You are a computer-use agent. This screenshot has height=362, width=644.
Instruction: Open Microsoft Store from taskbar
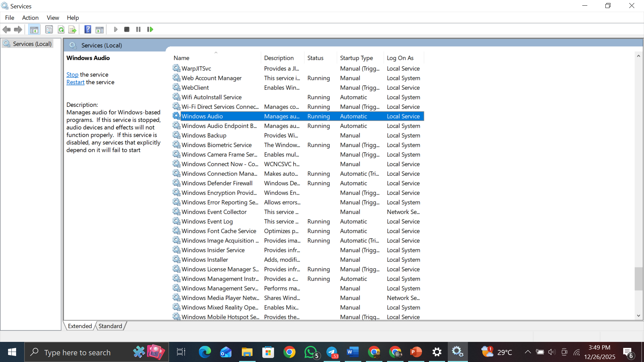point(268,352)
